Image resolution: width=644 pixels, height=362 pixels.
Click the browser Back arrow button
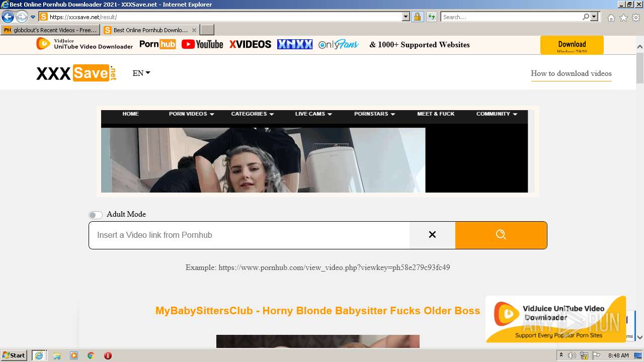pyautogui.click(x=8, y=17)
